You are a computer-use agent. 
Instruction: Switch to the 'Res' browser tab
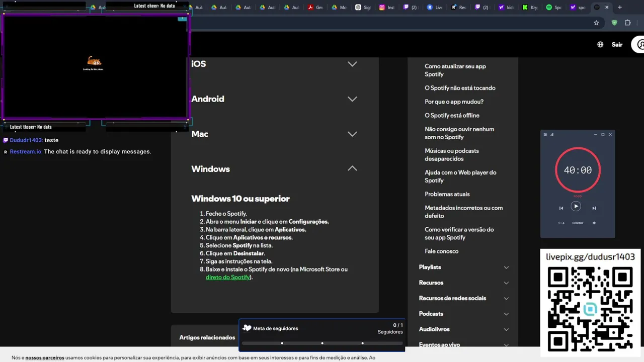[x=458, y=8]
